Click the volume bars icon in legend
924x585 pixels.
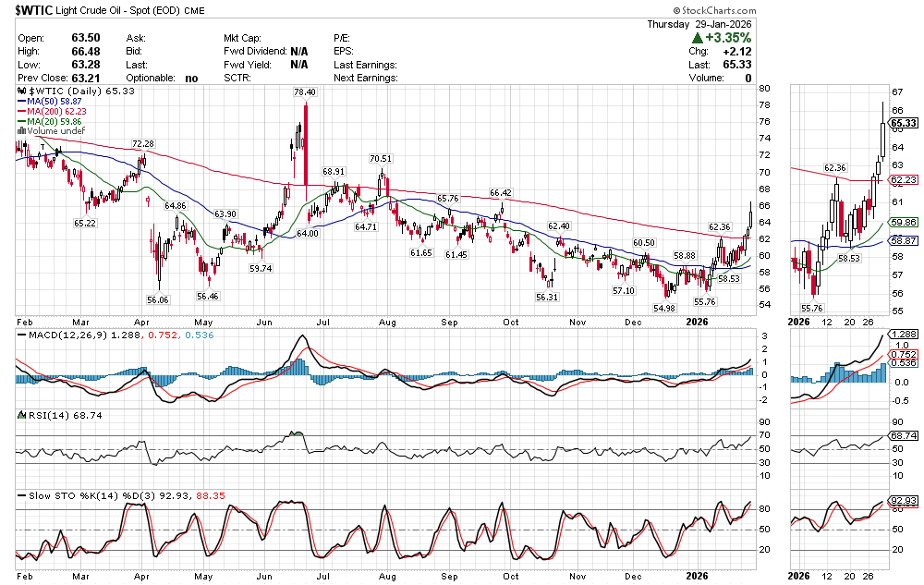click(x=19, y=131)
